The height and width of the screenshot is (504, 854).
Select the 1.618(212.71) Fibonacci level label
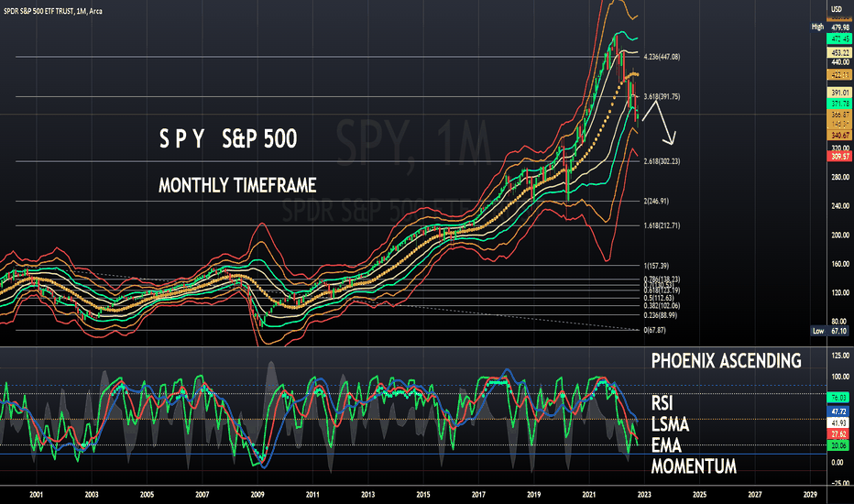pyautogui.click(x=662, y=225)
